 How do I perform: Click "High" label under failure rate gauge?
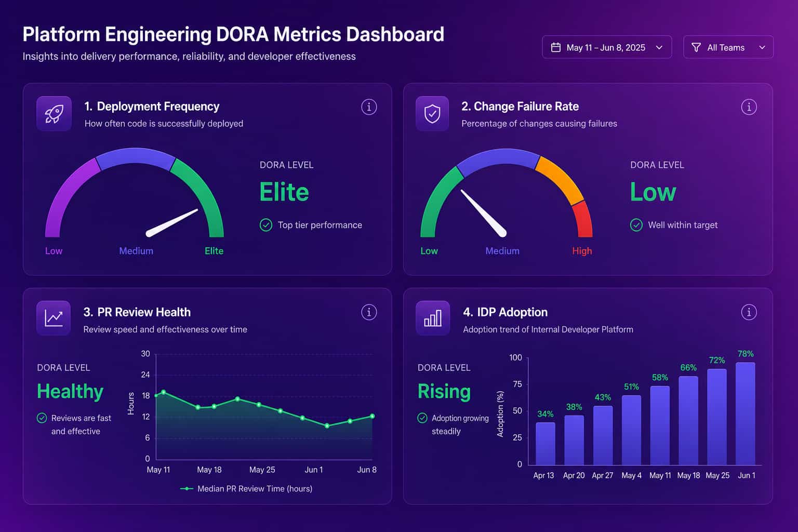click(582, 251)
